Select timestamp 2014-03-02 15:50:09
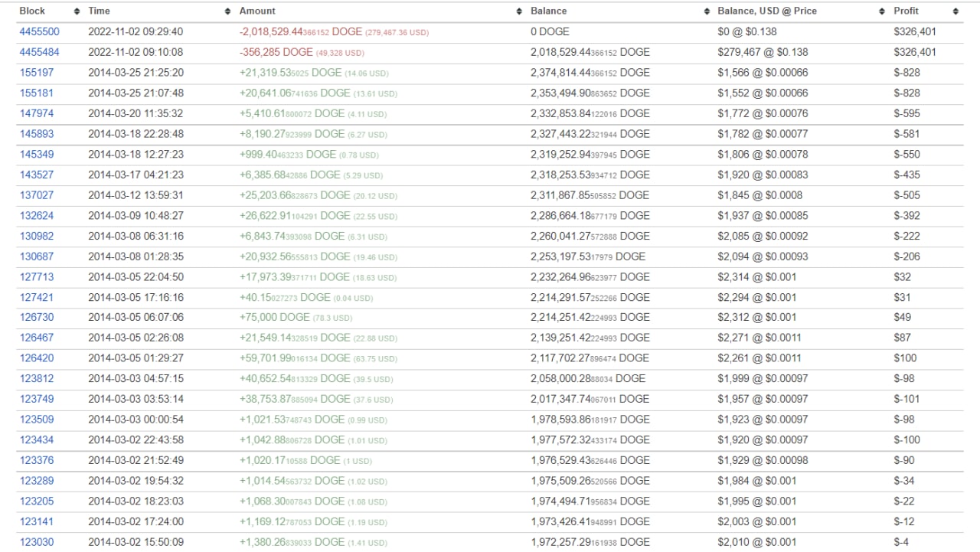This screenshot has height=552, width=980. coord(136,542)
